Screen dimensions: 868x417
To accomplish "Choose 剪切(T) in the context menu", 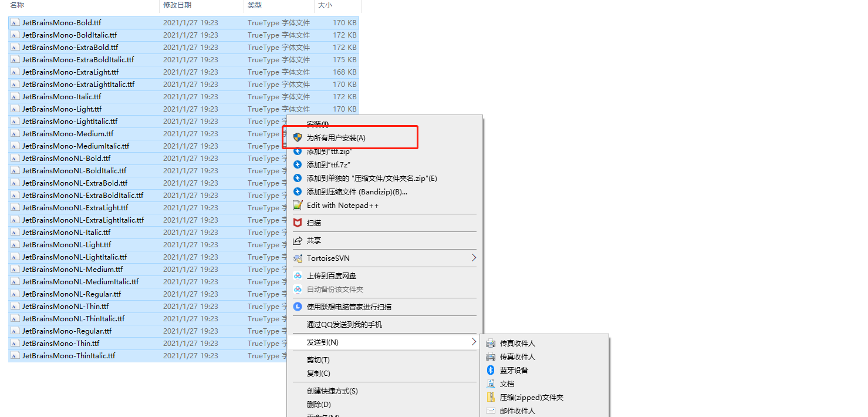I will click(x=318, y=359).
